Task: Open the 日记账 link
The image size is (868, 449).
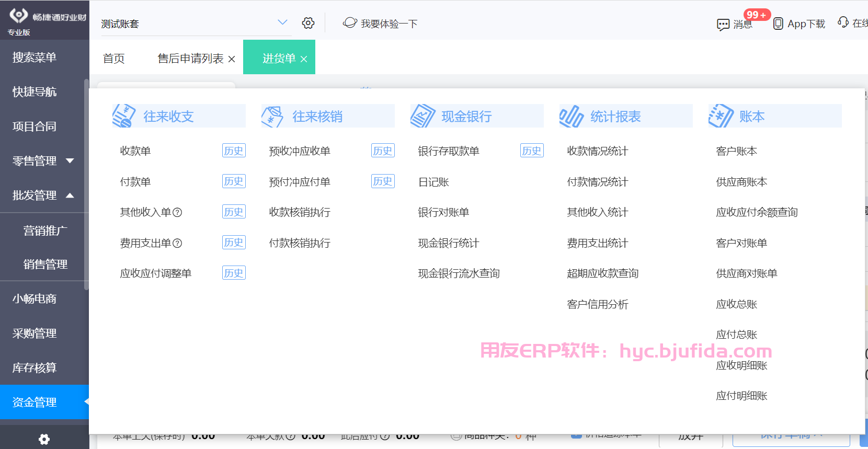Action: click(433, 182)
